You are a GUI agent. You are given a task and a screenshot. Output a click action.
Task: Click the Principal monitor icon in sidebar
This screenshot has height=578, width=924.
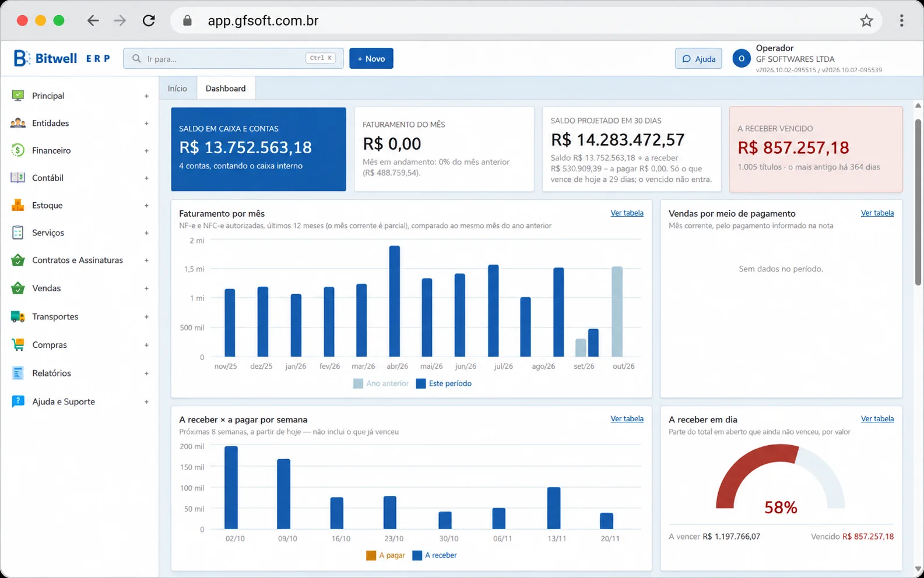pyautogui.click(x=18, y=96)
